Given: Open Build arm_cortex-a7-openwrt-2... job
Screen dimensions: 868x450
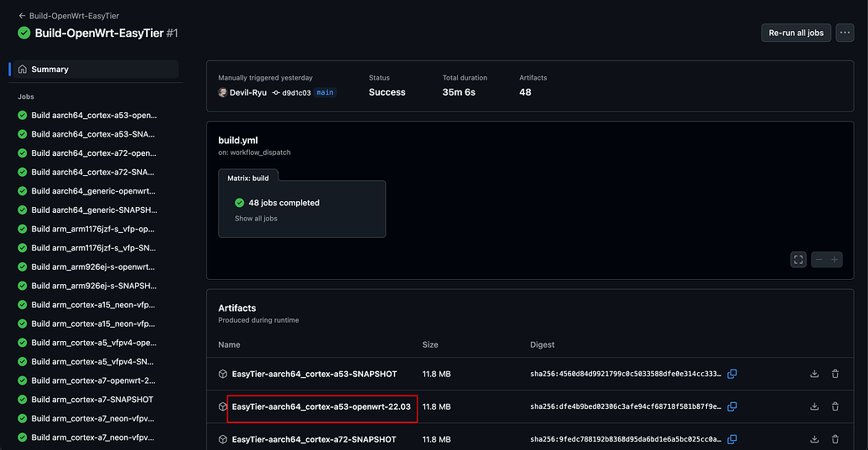Looking at the screenshot, I should pyautogui.click(x=87, y=380).
